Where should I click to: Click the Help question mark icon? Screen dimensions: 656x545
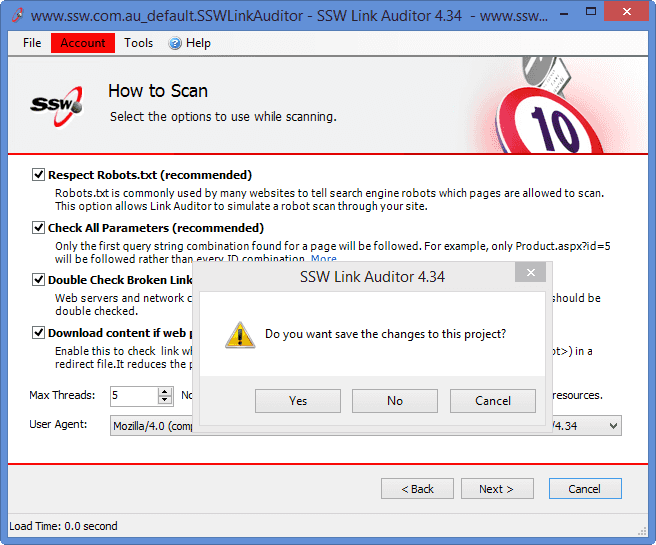tap(175, 43)
